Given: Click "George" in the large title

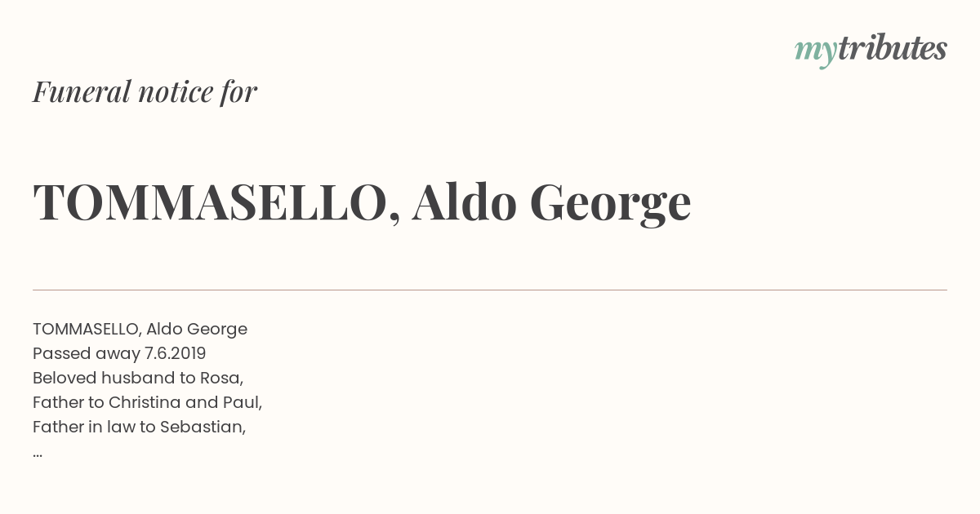Looking at the screenshot, I should click(610, 204).
